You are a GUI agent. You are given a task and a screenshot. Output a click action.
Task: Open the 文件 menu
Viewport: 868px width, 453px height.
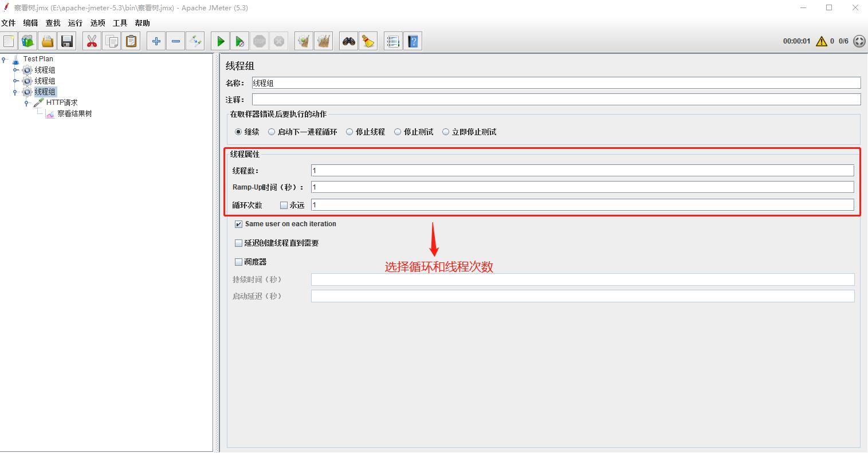click(9, 23)
